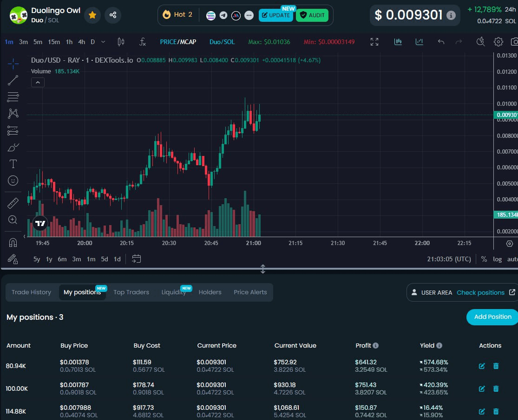Screen dimensions: 518x420
Task: Click the Yield column info icon
Action: (x=439, y=345)
